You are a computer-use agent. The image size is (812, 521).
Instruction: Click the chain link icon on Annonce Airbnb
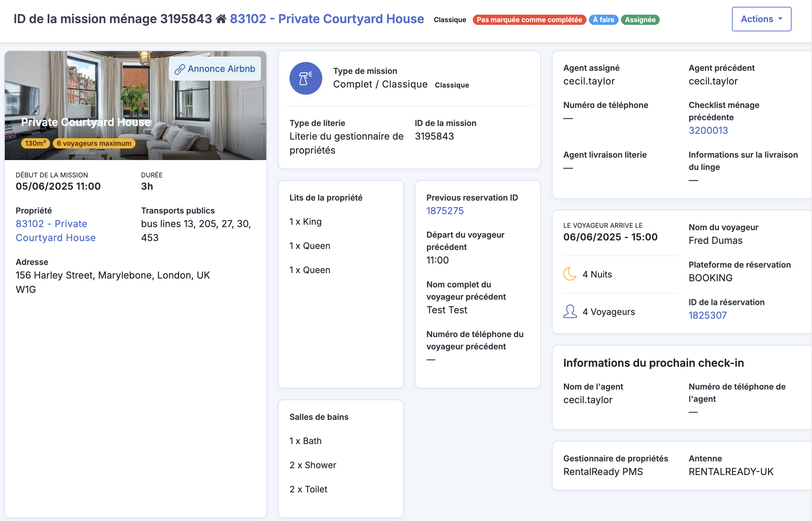pos(179,69)
